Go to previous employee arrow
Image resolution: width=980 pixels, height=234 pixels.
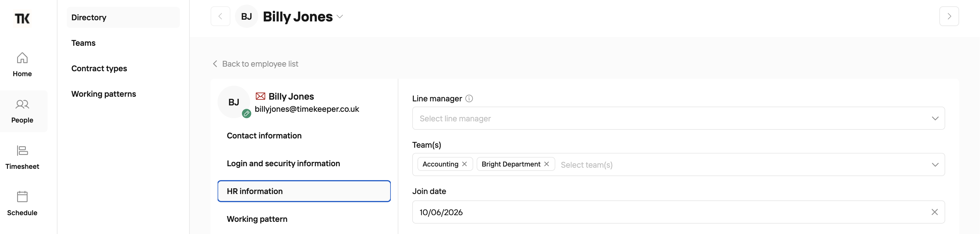tap(220, 16)
